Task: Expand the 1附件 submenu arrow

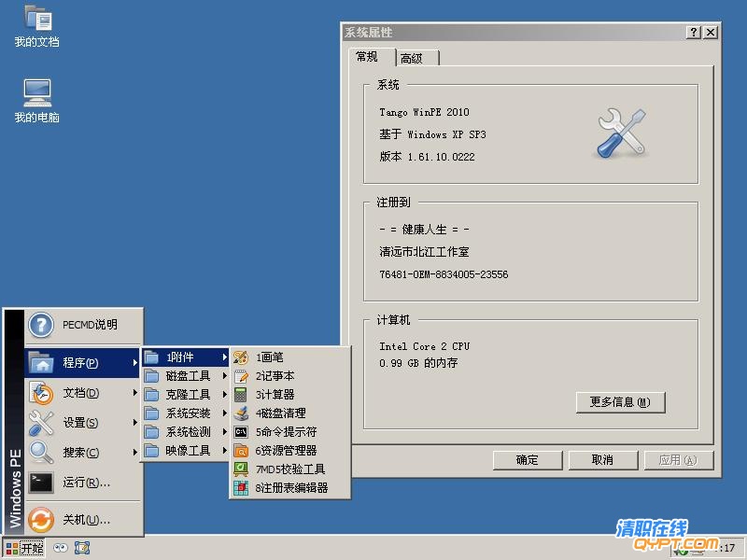Action: pos(224,357)
